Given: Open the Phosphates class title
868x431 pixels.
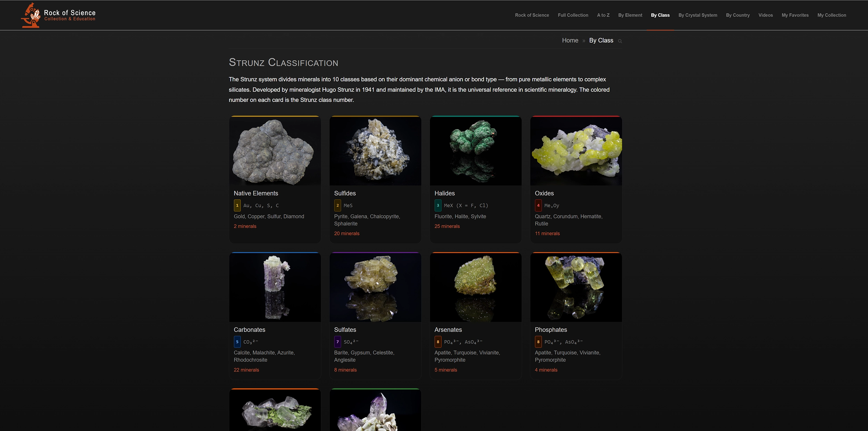Looking at the screenshot, I should click(x=551, y=330).
